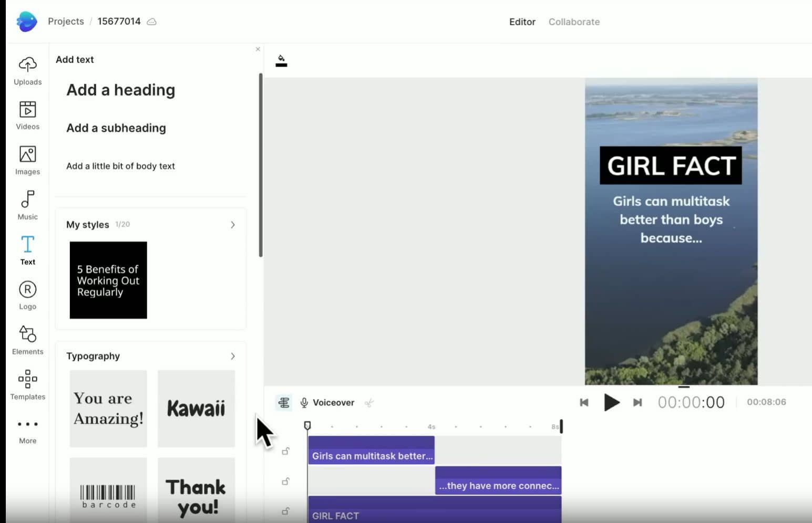Open the Elements panel
The width and height of the screenshot is (812, 523).
[27, 340]
